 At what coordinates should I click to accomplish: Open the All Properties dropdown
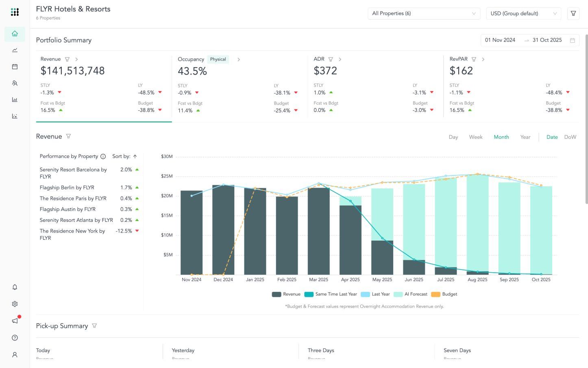click(423, 13)
